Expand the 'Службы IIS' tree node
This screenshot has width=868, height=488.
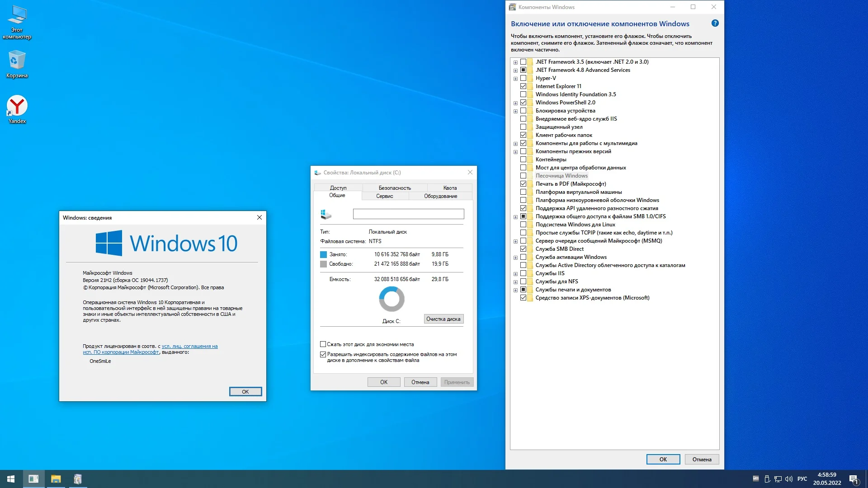point(515,274)
